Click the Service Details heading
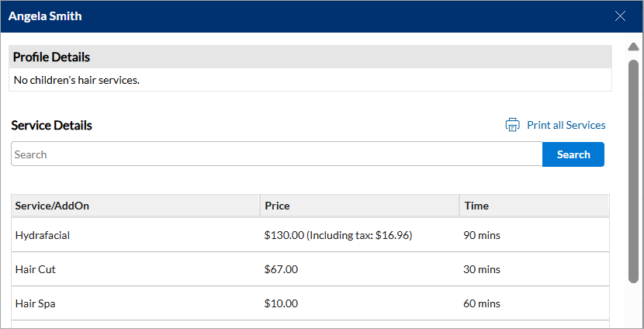644x329 pixels. click(52, 125)
